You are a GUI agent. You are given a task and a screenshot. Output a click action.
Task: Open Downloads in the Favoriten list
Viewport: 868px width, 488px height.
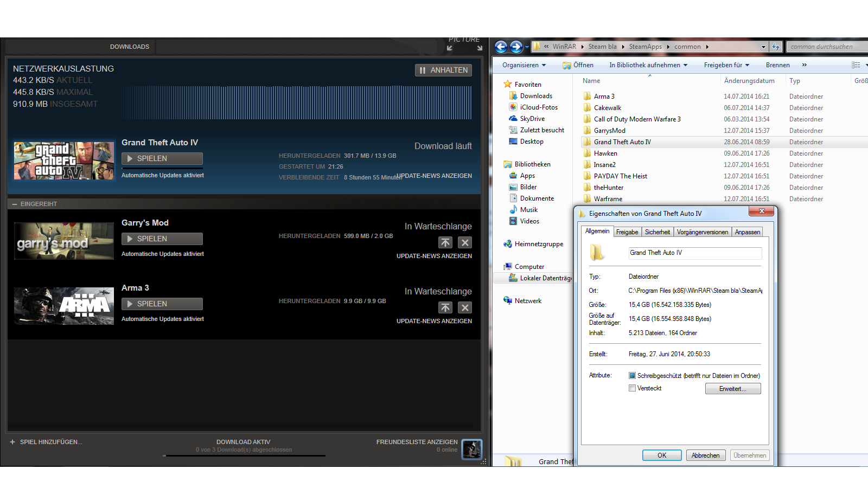click(536, 96)
